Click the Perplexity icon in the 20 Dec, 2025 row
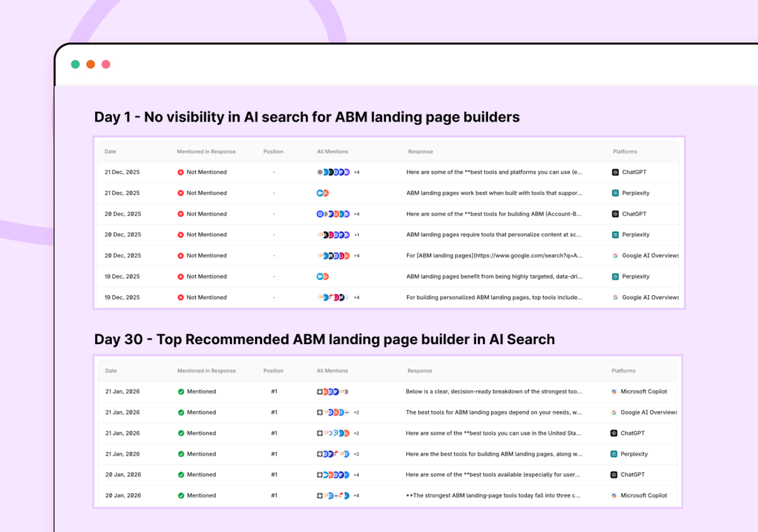Screen dimensions: 758x532 click(x=615, y=235)
